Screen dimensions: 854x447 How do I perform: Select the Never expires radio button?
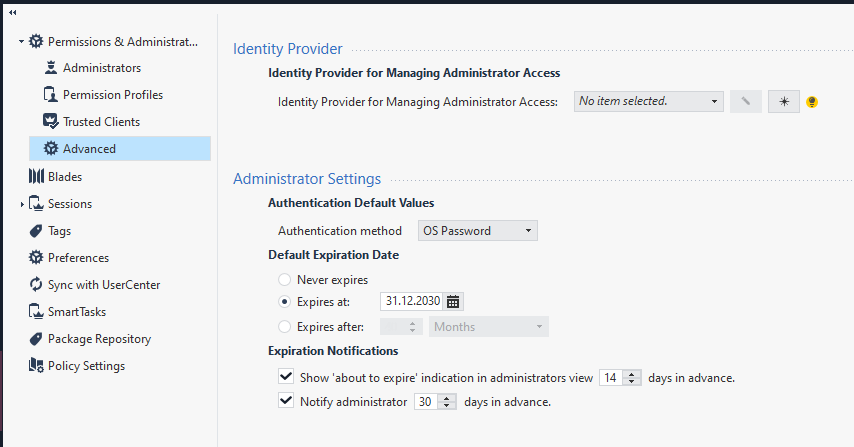[x=285, y=280]
